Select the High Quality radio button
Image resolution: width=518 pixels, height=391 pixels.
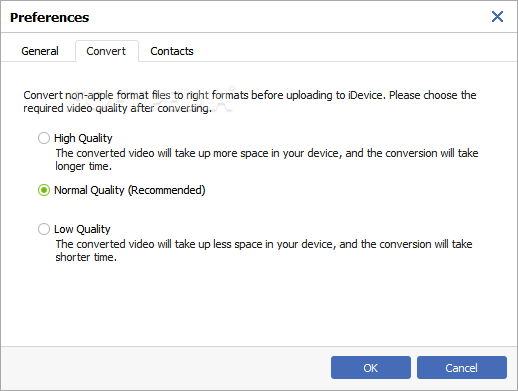(44, 138)
